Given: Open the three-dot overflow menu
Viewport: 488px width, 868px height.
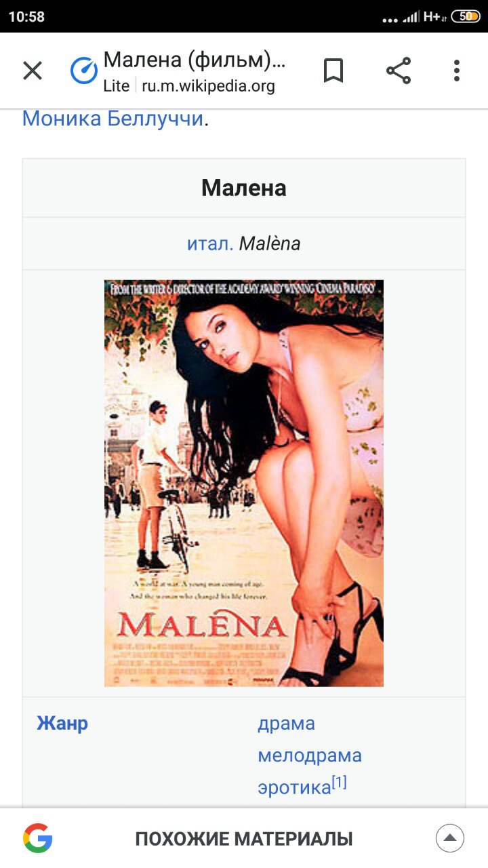Looking at the screenshot, I should pyautogui.click(x=457, y=71).
